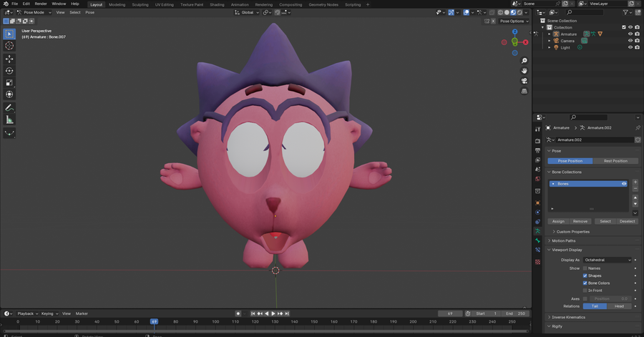Image resolution: width=644 pixels, height=337 pixels.
Task: Select rendered viewport shading
Action: coord(519,12)
